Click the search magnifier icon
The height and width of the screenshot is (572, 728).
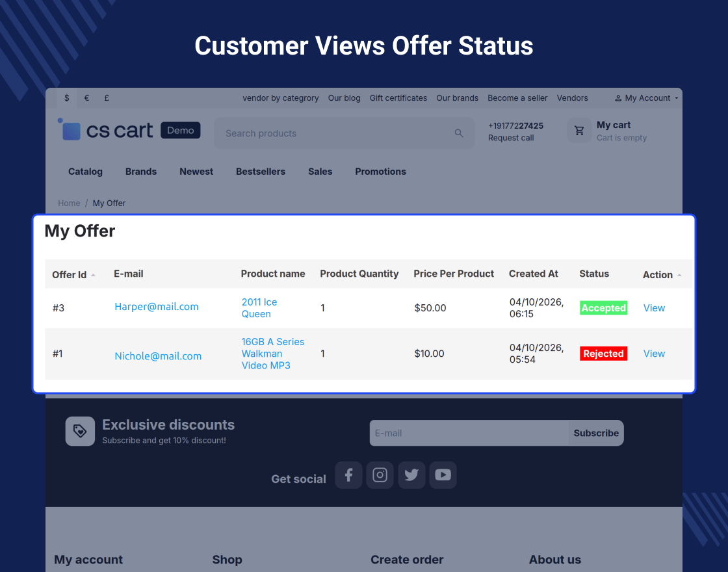click(x=459, y=133)
